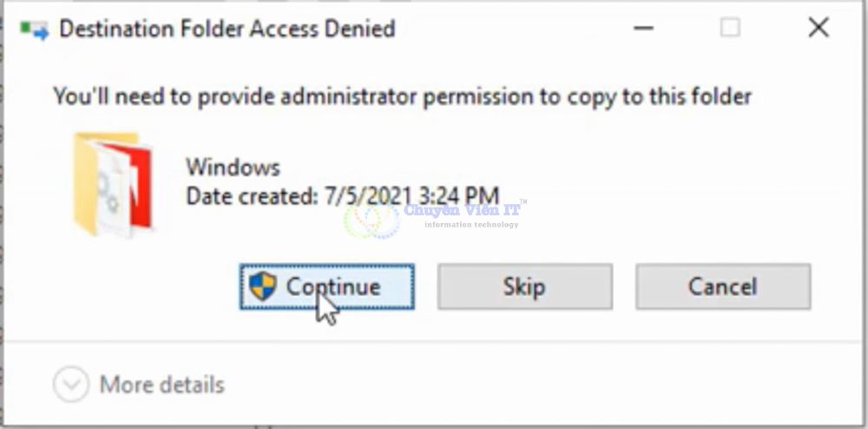Click the "information technology" watermark caption
868x429 pixels.
pyautogui.click(x=471, y=225)
